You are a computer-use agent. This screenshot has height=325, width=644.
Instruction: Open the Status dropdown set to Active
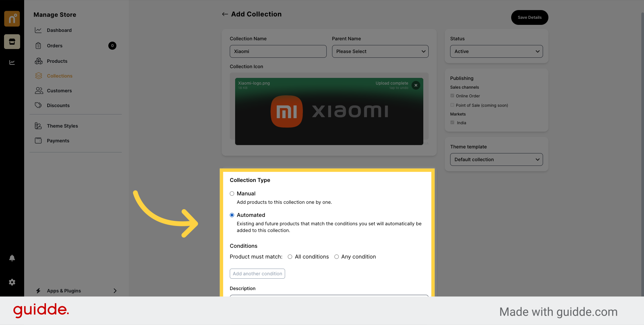point(496,51)
